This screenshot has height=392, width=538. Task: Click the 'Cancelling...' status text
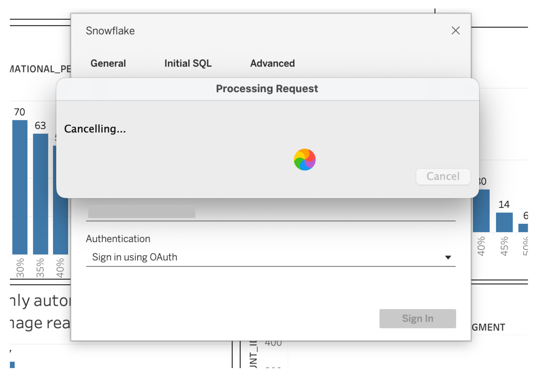tap(95, 129)
